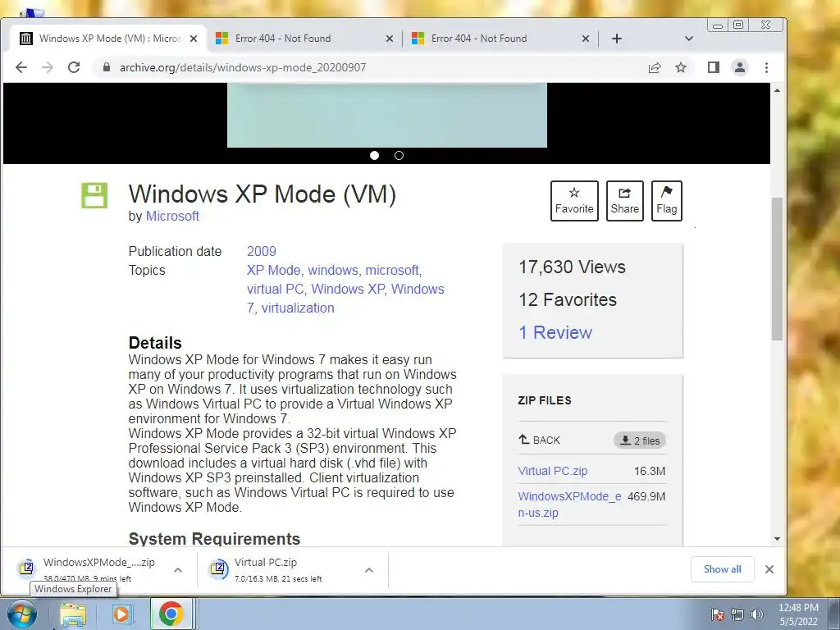840x630 pixels.
Task: Click the padlock site info icon
Action: click(107, 67)
